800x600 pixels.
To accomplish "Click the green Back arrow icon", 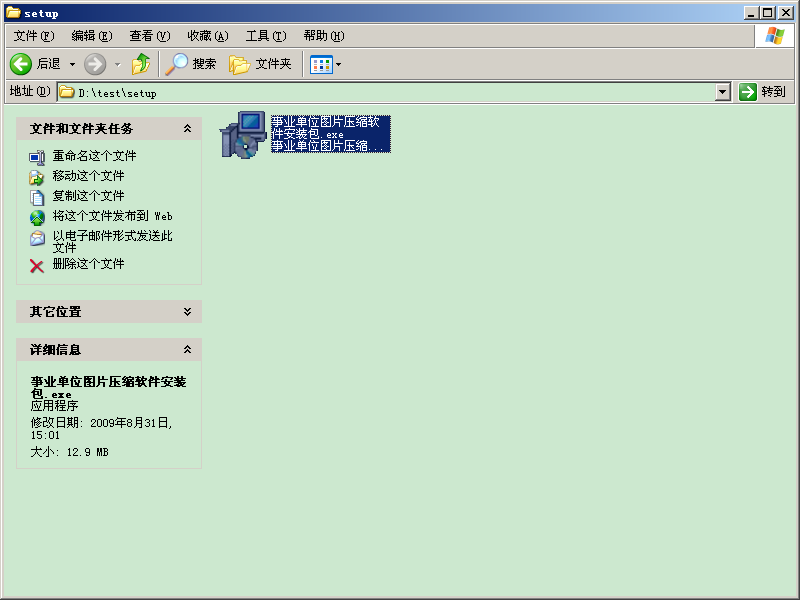I will 21,64.
